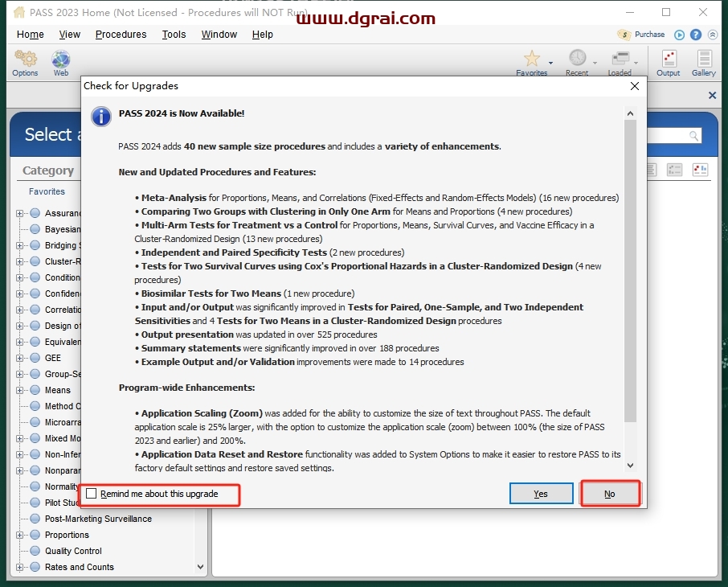Viewport: 728px width, 587px height.
Task: Click the dialog scroll up arrow
Action: [x=630, y=113]
